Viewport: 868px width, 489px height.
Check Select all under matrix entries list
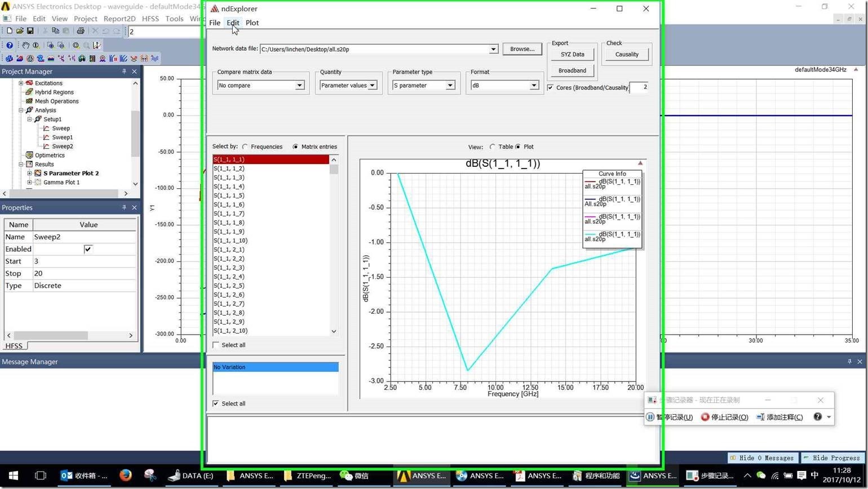[x=216, y=345]
